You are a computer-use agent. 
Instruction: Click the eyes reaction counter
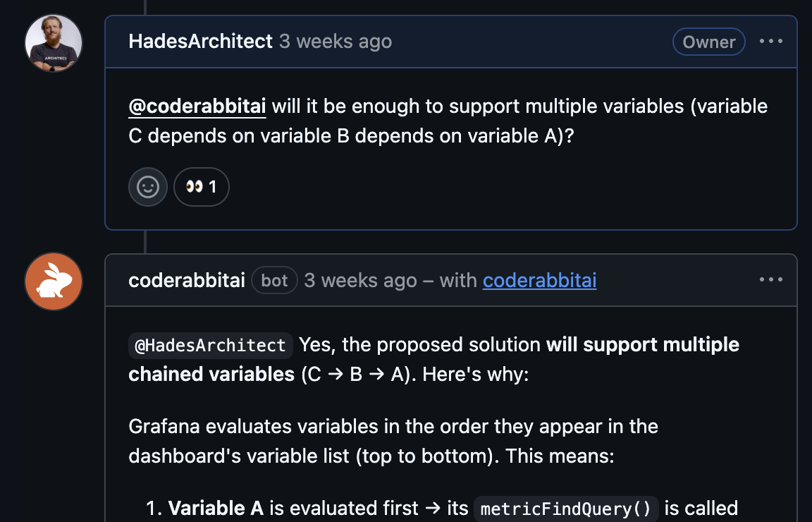[201, 186]
